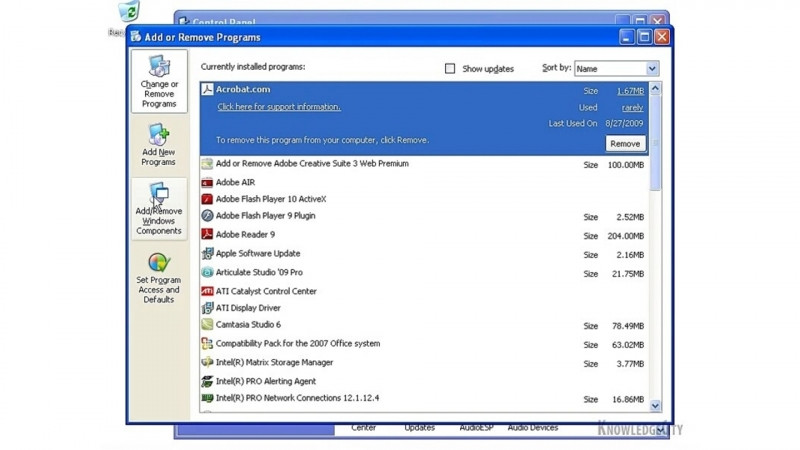Screen dimensions: 800x450
Task: Click the Intel PRO Alerting Agent icon
Action: click(207, 382)
